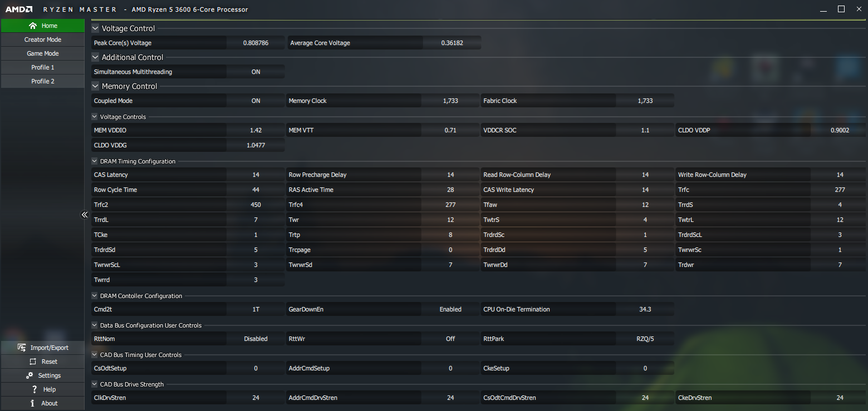Click CLDO VDDP value 0.9002

point(840,130)
